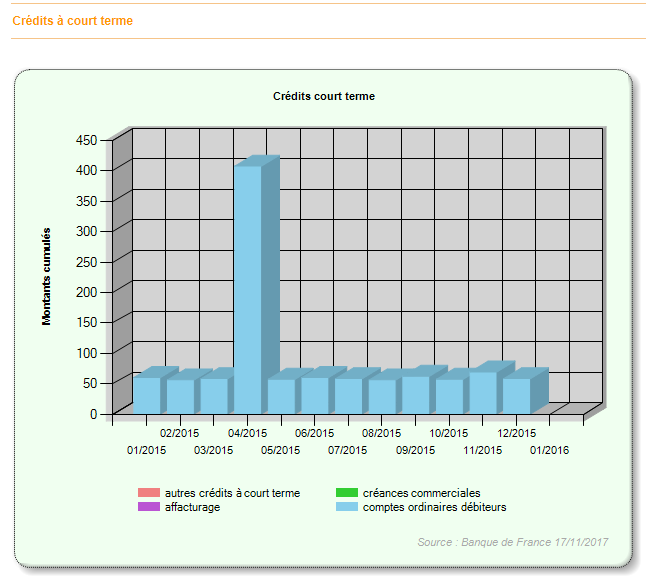Click the 'Crédits à court terme' heading
This screenshot has height=578, width=649.
pos(72,21)
